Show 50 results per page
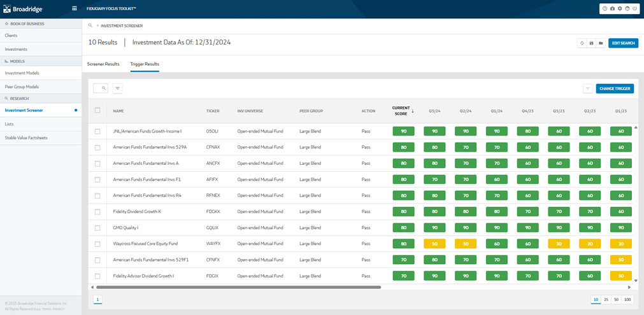The width and height of the screenshot is (644, 315). pos(616,300)
